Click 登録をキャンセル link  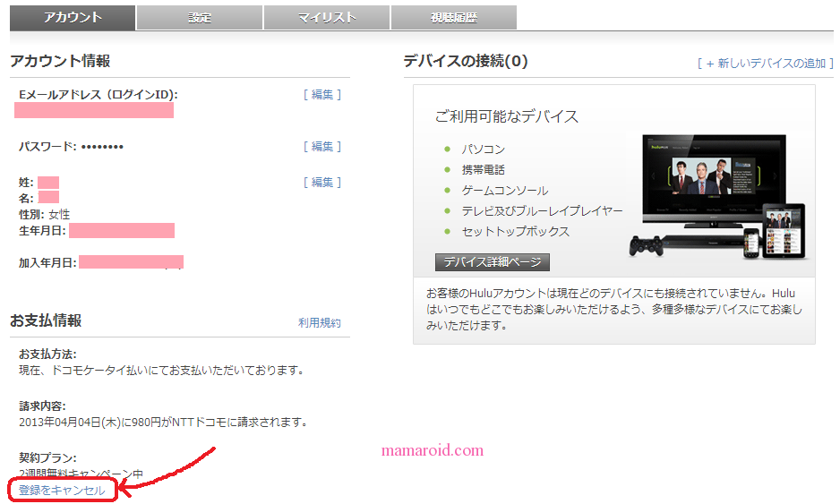62,491
